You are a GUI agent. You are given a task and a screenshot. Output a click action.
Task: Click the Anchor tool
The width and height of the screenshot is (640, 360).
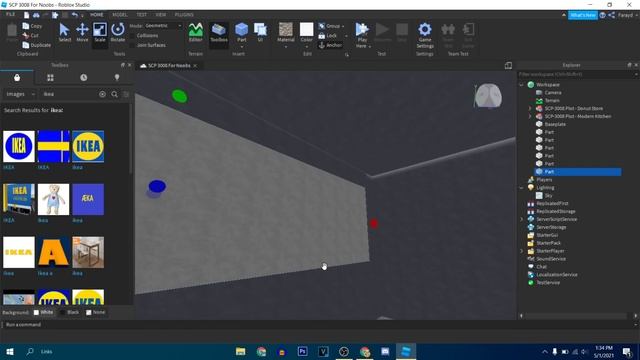(330, 45)
